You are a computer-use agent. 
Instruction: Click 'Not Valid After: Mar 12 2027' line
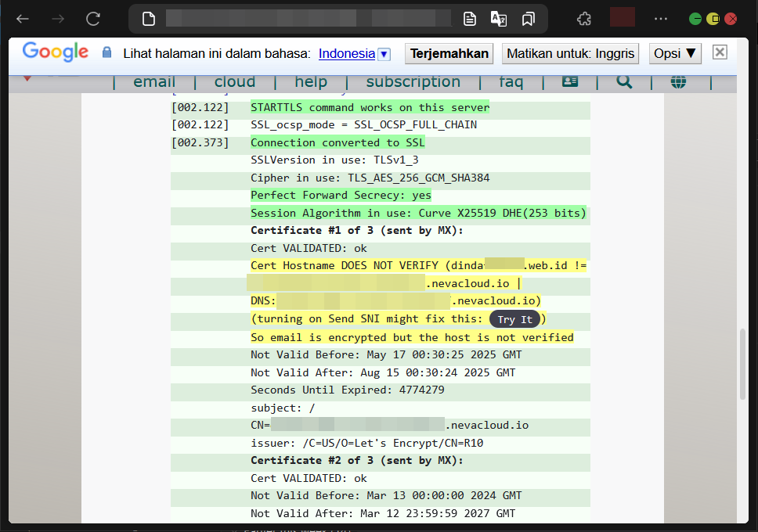click(383, 513)
